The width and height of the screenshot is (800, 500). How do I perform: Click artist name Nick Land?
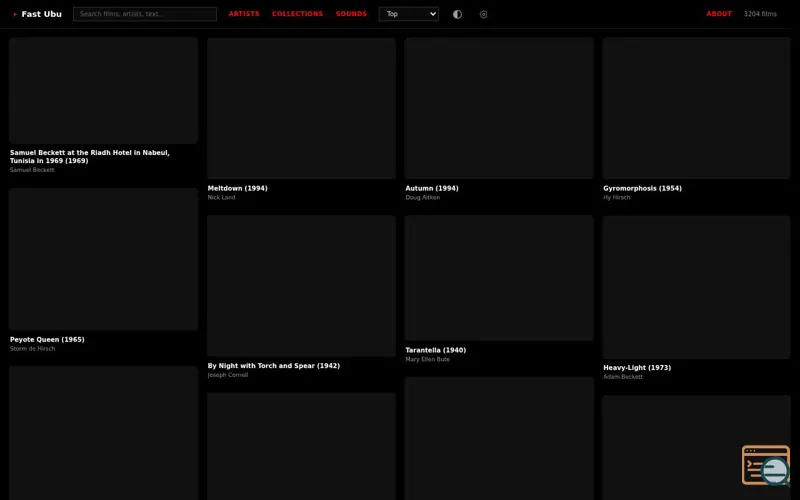(221, 197)
